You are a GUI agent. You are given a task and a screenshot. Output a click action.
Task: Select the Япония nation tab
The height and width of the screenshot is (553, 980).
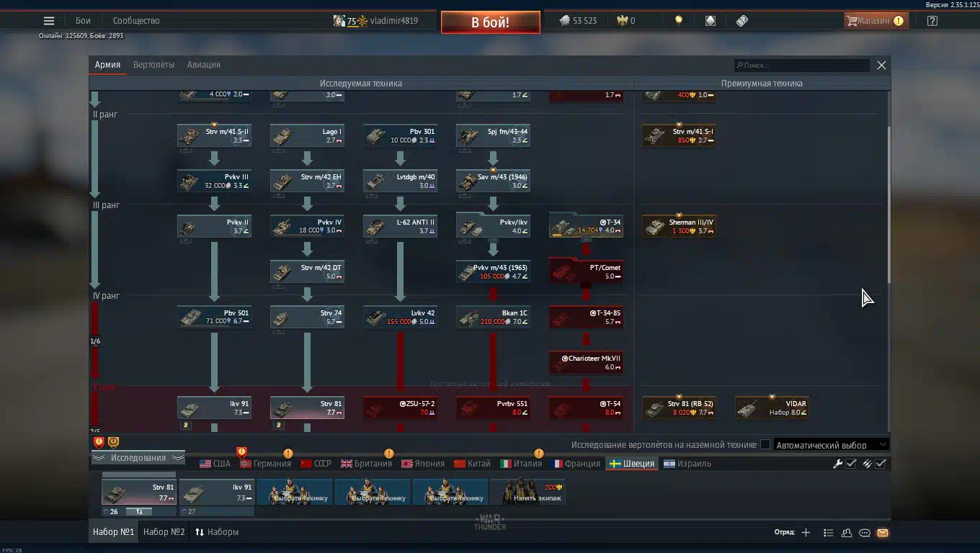tap(423, 464)
